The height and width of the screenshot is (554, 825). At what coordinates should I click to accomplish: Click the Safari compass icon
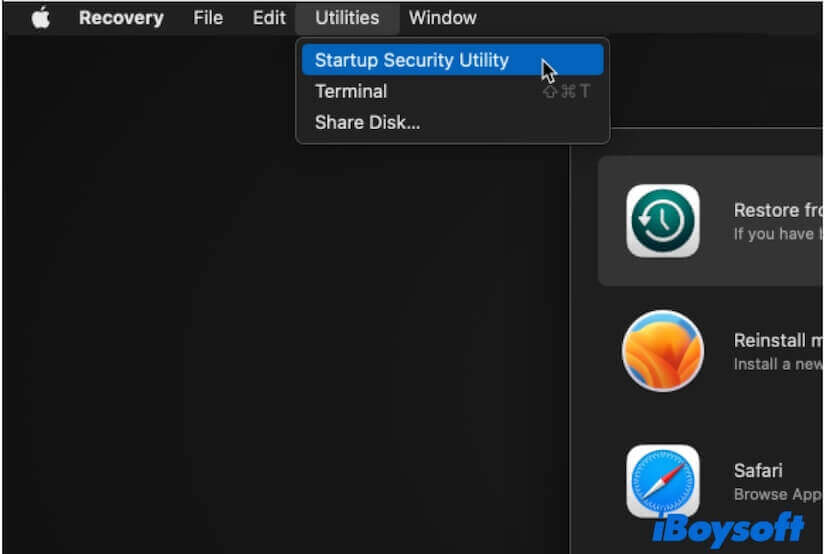(x=663, y=481)
